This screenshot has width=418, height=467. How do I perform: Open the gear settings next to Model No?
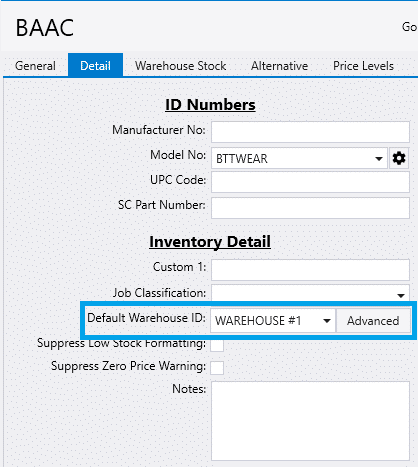[399, 158]
